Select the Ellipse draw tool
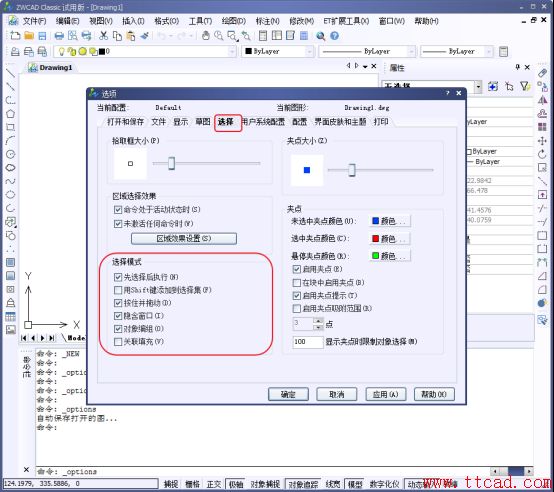 click(11, 195)
